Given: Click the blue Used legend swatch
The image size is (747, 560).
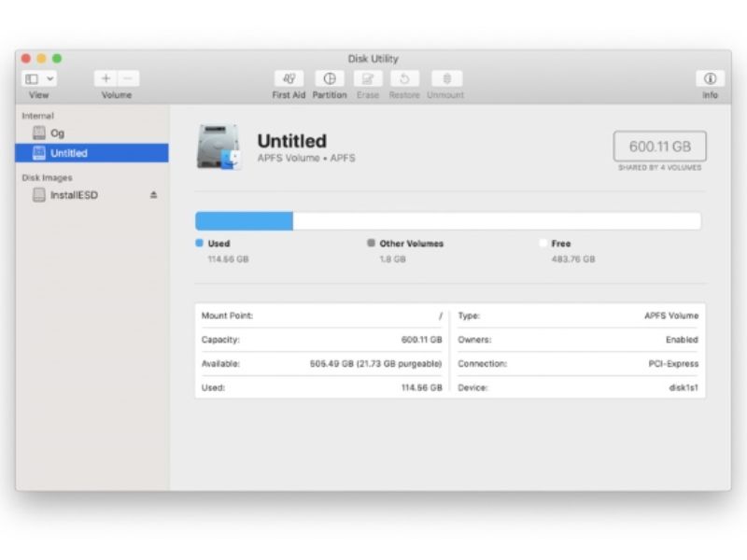Looking at the screenshot, I should point(199,243).
